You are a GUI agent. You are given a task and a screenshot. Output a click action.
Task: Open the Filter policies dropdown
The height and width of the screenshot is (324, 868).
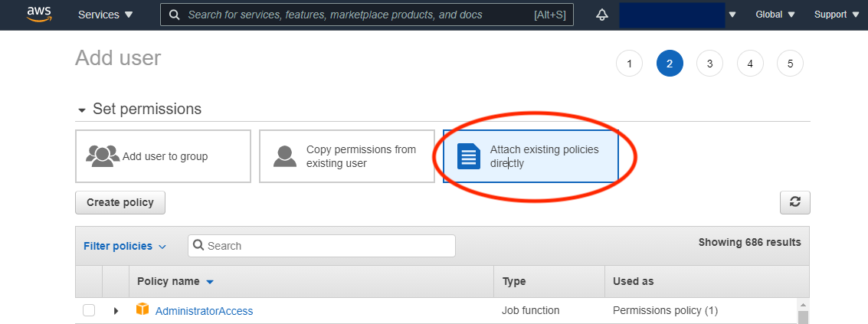[125, 246]
